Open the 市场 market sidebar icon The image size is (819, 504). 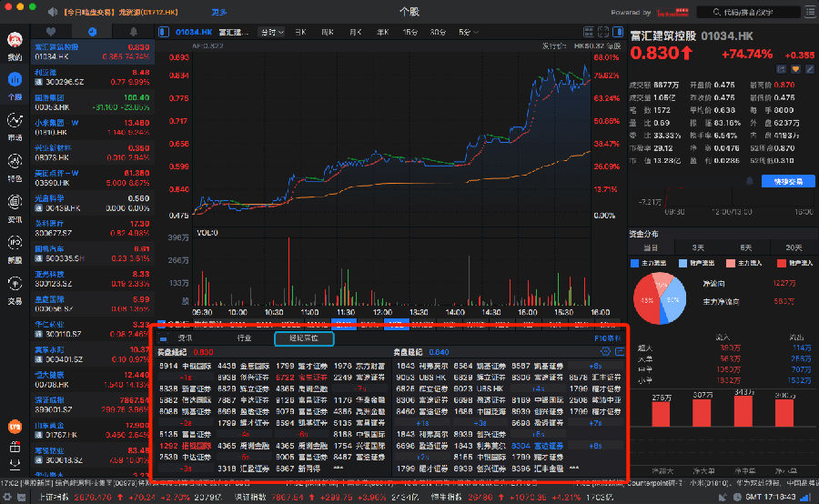(15, 121)
